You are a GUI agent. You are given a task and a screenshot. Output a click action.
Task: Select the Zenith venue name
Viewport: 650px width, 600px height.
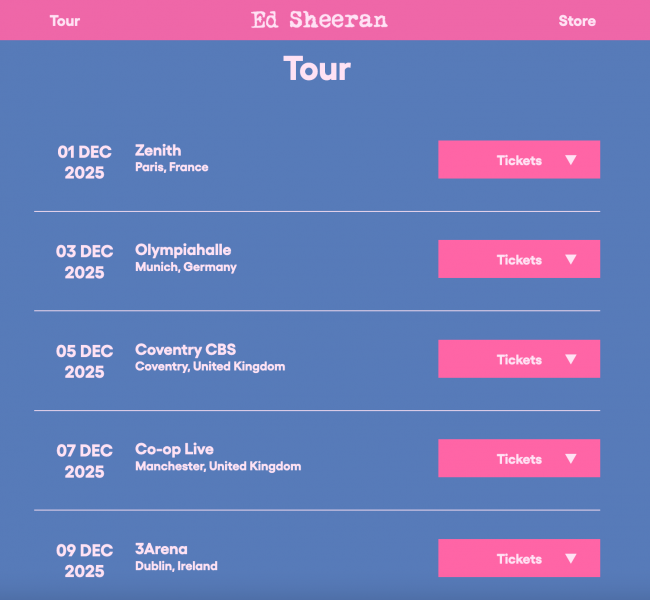tap(158, 151)
